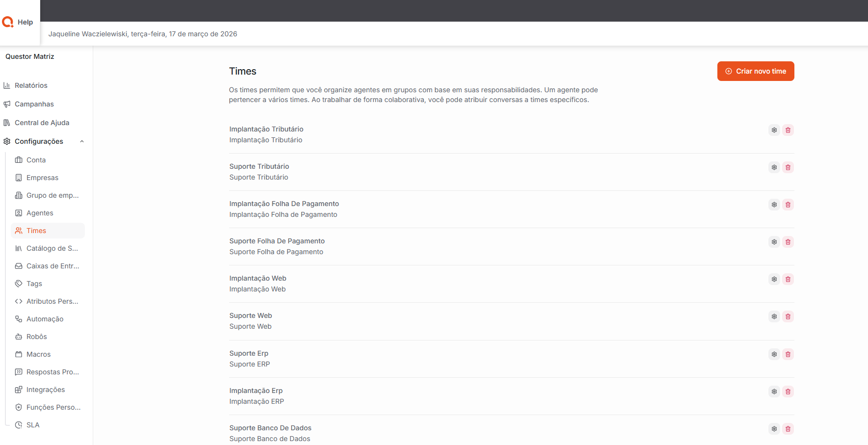Click the Questor Help logo icon
Viewport: 868px width, 445px height.
click(x=8, y=22)
